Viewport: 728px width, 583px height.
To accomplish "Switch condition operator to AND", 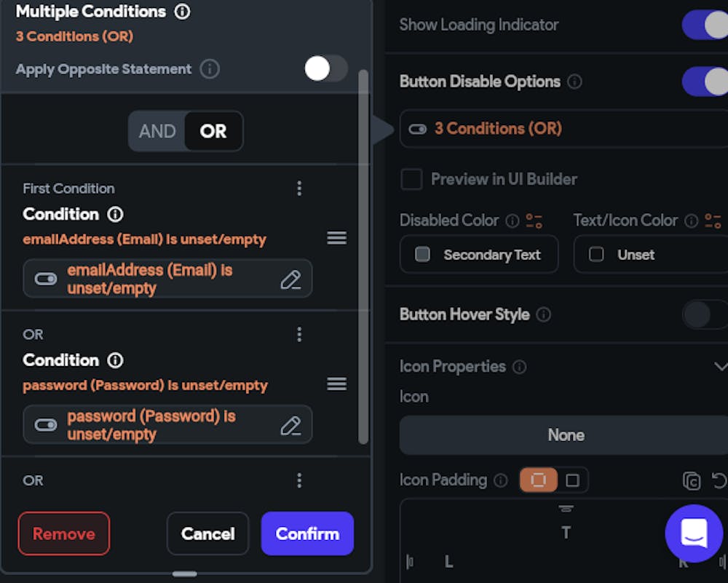I will click(x=157, y=131).
